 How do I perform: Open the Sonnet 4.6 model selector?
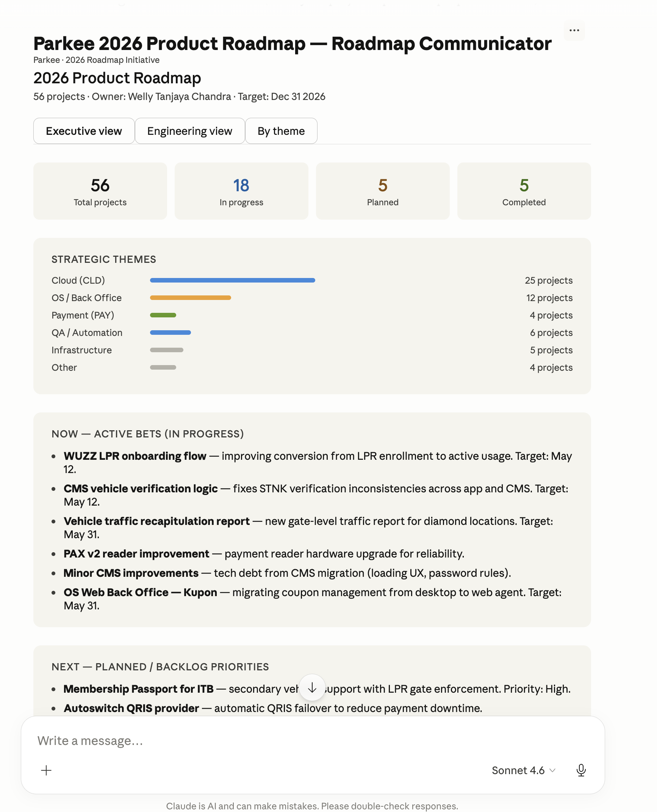(524, 770)
